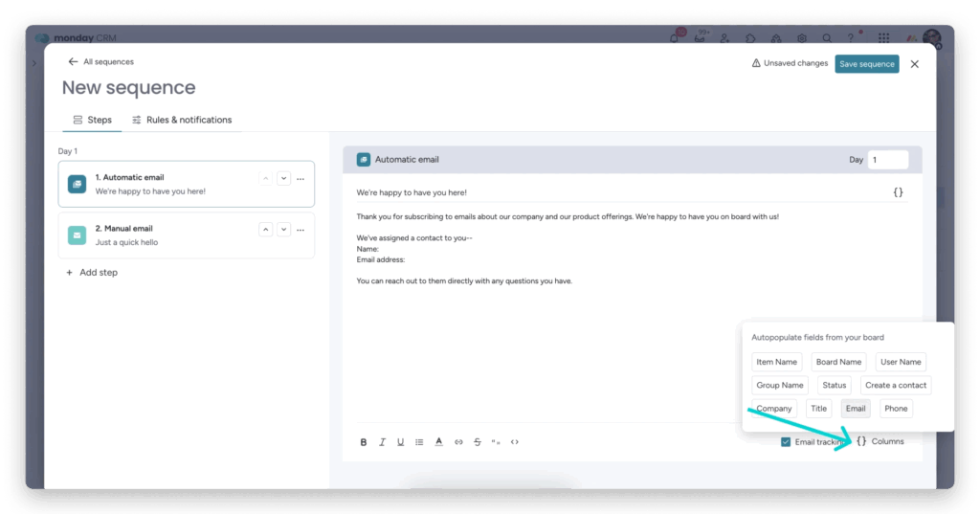980x514 pixels.
Task: Click the Save sequence button
Action: [x=866, y=64]
